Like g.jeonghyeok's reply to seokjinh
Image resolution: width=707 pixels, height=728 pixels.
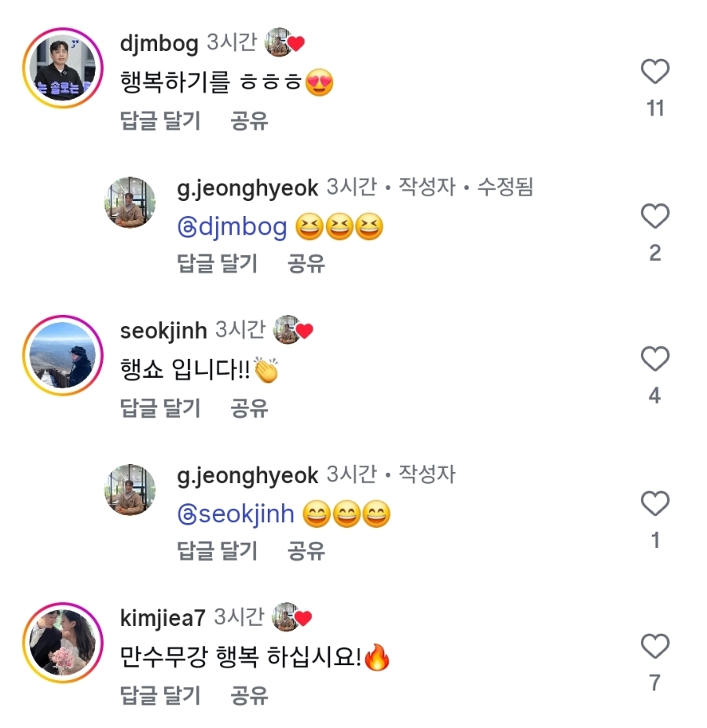[655, 503]
